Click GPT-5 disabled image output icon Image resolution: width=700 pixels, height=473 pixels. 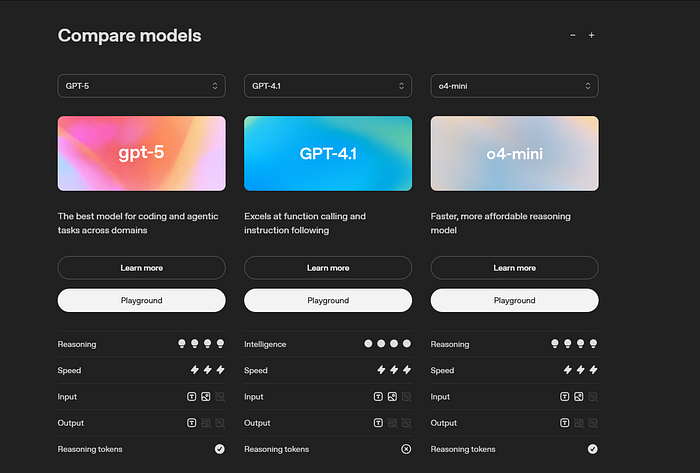coord(206,423)
